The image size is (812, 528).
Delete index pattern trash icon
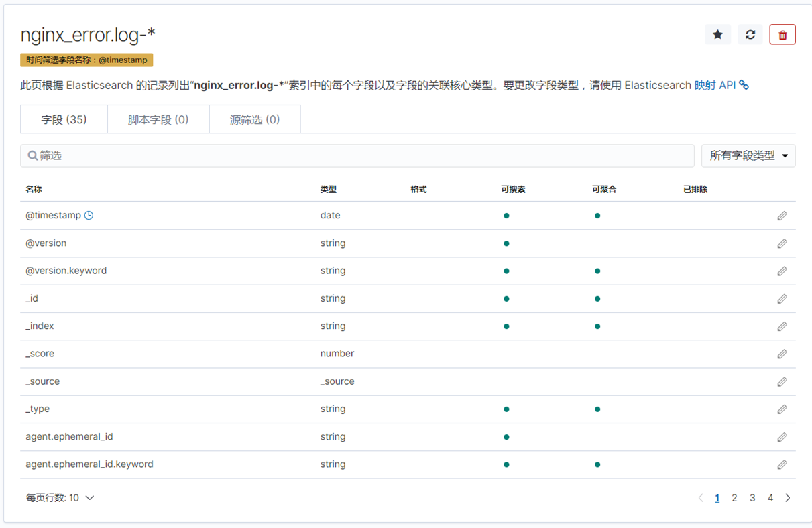pos(782,35)
